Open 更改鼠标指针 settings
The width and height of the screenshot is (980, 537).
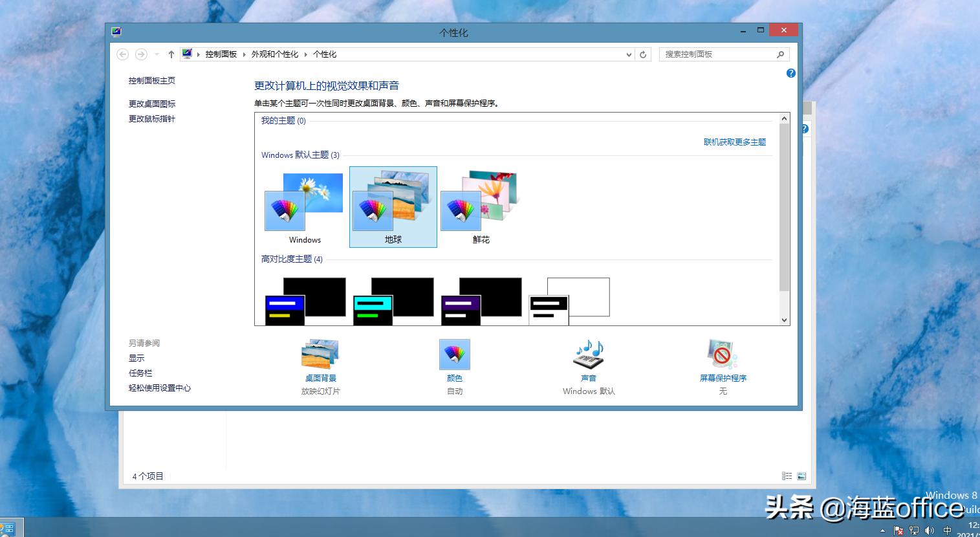point(151,118)
